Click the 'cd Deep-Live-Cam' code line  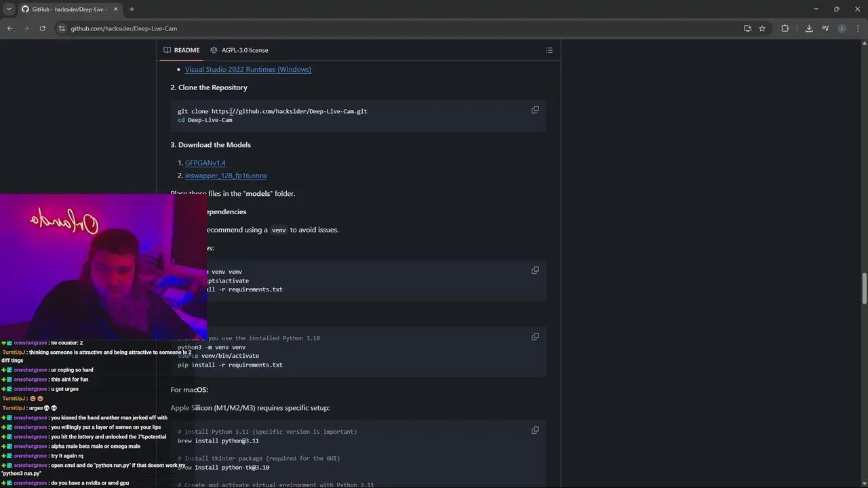coord(205,120)
